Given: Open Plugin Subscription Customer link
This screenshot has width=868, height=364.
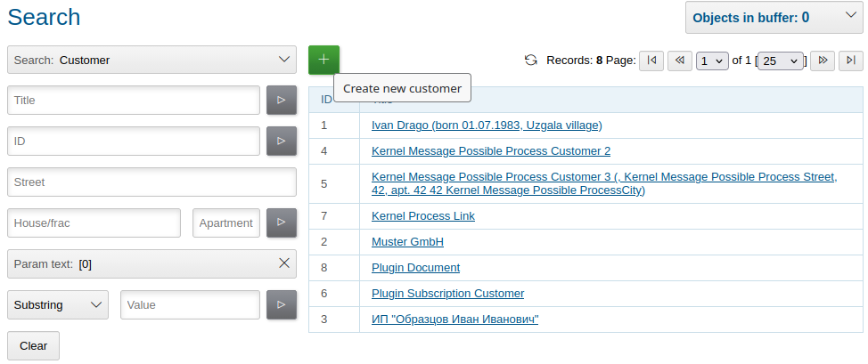Looking at the screenshot, I should coord(448,293).
